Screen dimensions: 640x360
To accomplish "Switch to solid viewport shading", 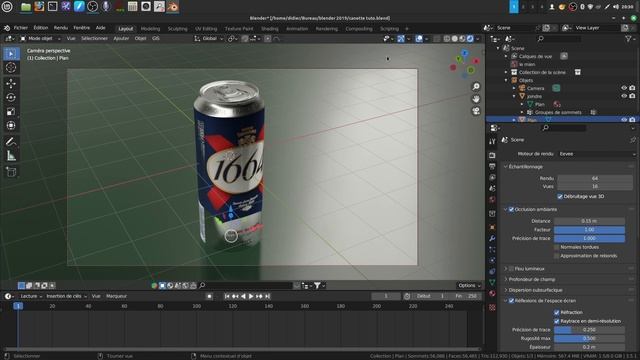I will [x=455, y=38].
